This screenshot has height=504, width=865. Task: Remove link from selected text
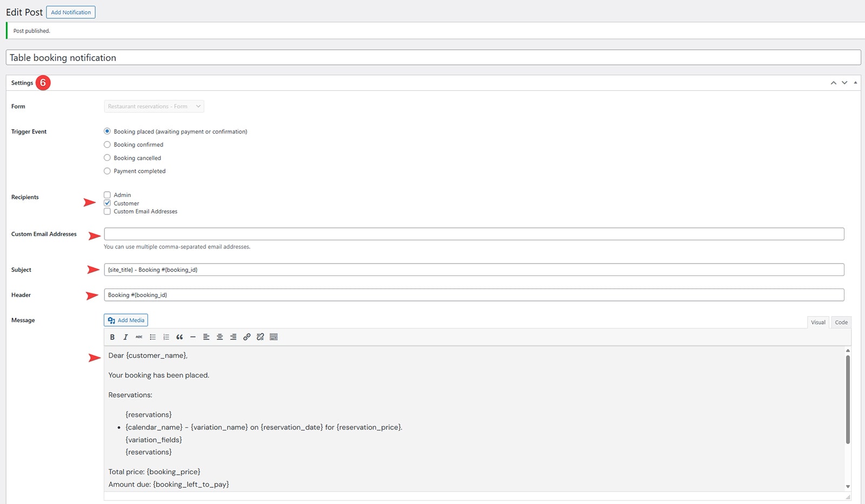tap(260, 337)
